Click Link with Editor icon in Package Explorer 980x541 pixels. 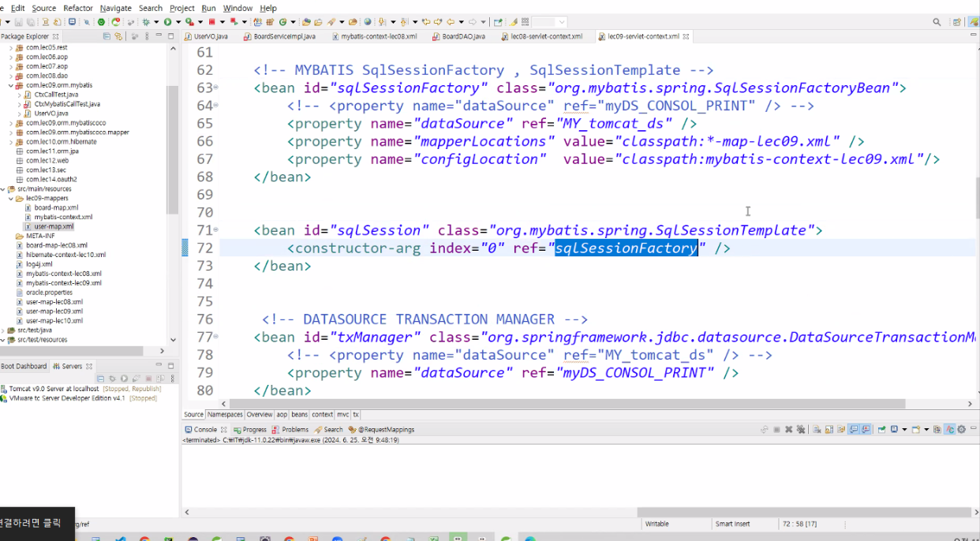point(118,36)
